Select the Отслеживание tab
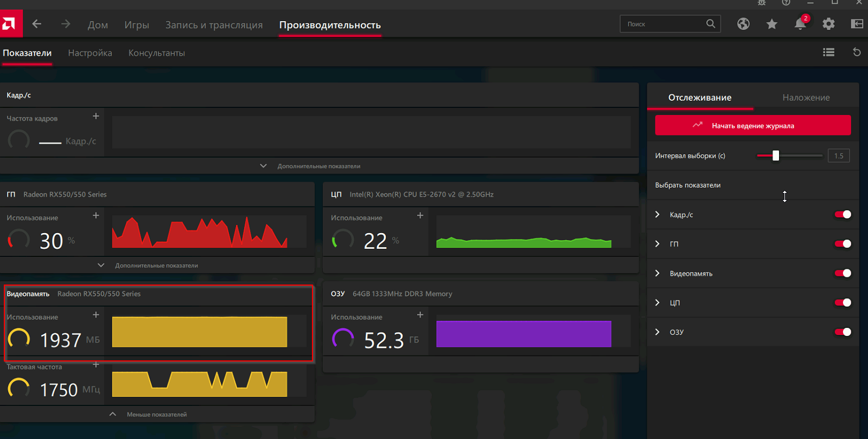 (x=700, y=98)
